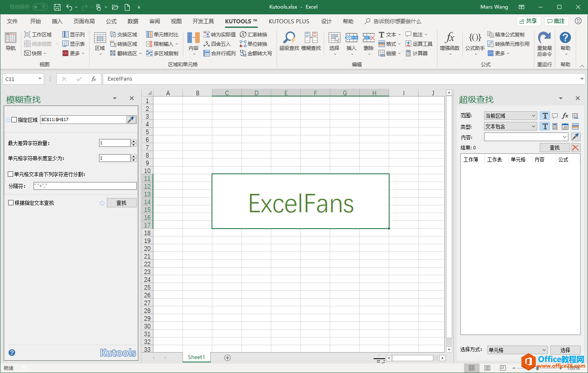
Task: Toggle the 自动保存 autosave switch
Action: [40, 7]
